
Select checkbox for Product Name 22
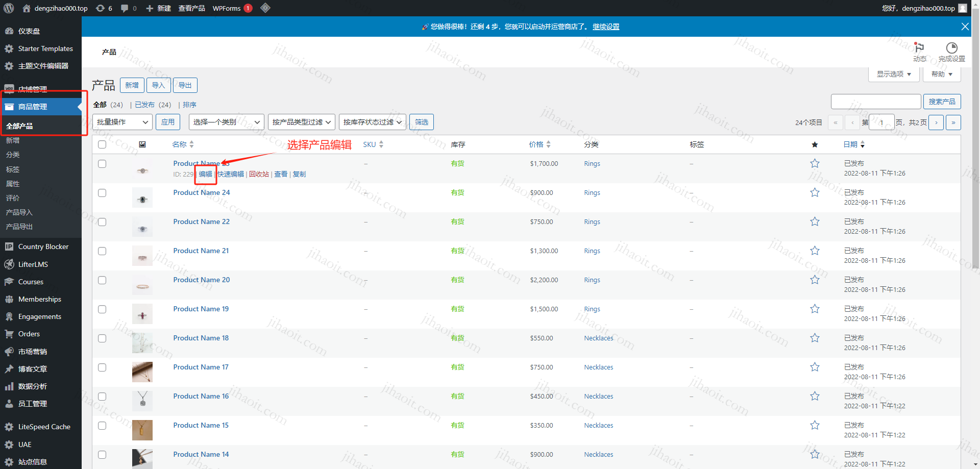click(102, 222)
